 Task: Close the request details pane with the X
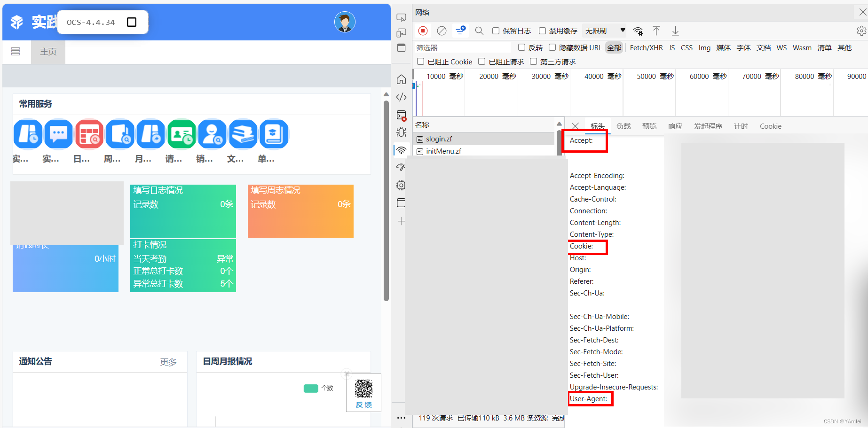tap(575, 126)
